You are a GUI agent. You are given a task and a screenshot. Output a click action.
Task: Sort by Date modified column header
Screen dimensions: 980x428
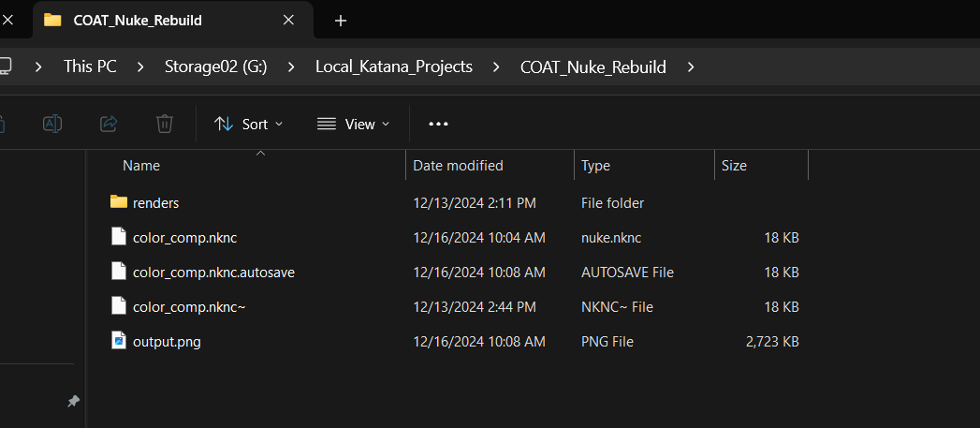tap(458, 166)
